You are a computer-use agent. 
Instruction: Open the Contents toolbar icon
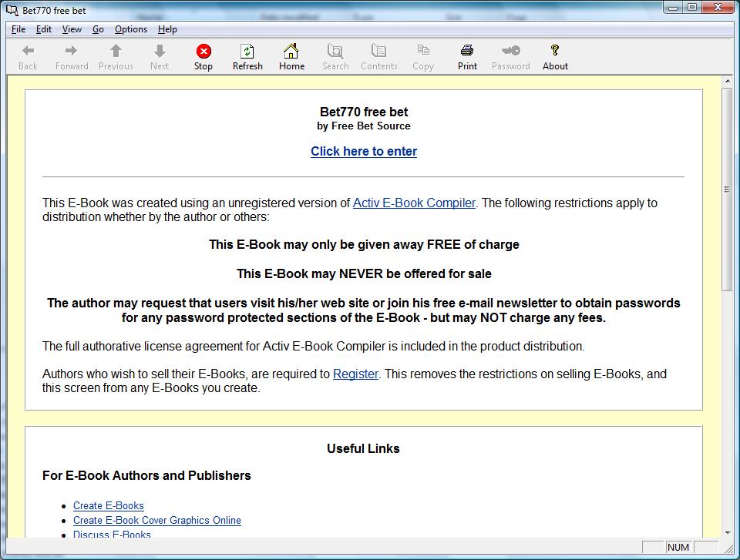(379, 51)
